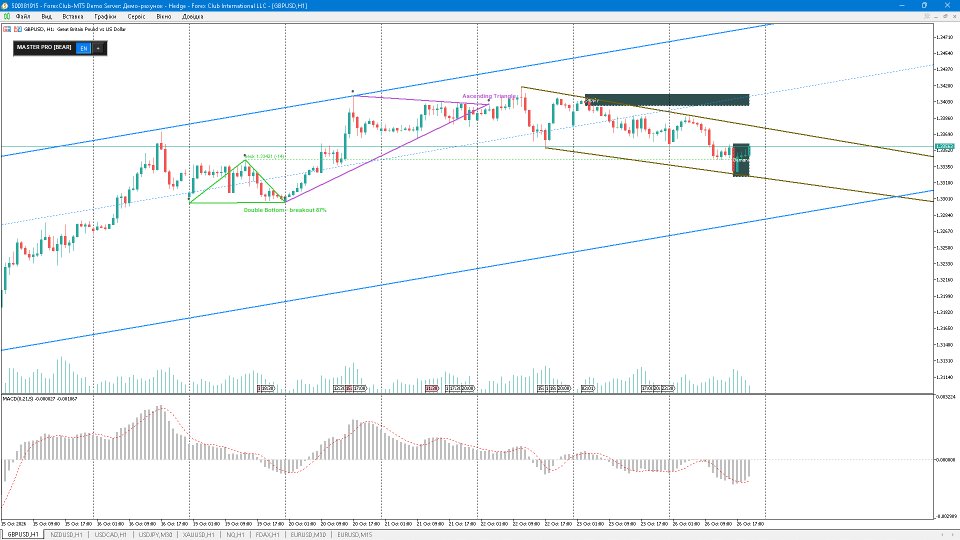Switch to the USDJPY,M30 chart tab
The width and height of the screenshot is (960, 540).
pyautogui.click(x=156, y=534)
